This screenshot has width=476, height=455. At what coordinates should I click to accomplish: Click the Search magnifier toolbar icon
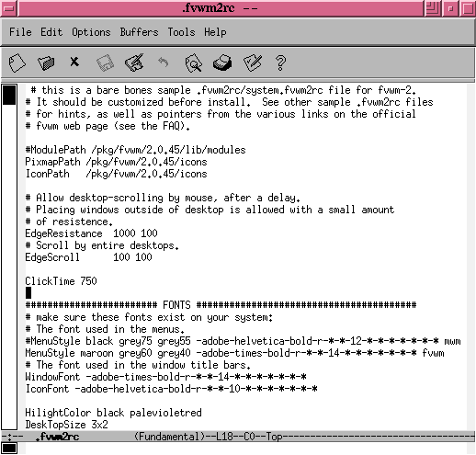tap(194, 63)
